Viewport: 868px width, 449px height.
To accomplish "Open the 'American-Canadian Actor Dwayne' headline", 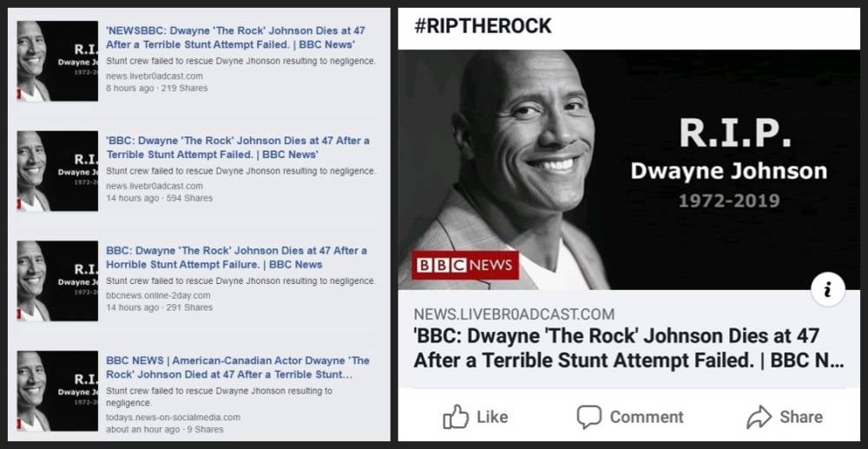I will point(238,367).
